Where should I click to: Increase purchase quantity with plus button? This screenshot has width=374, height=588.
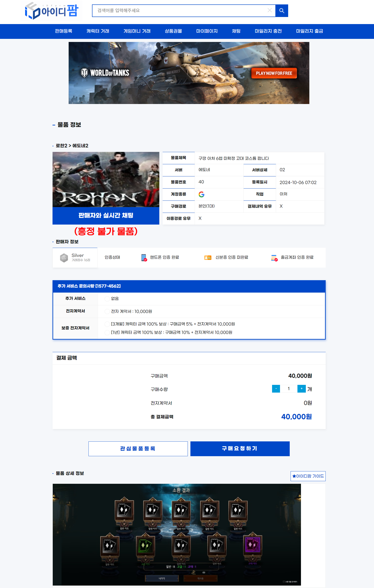(301, 388)
